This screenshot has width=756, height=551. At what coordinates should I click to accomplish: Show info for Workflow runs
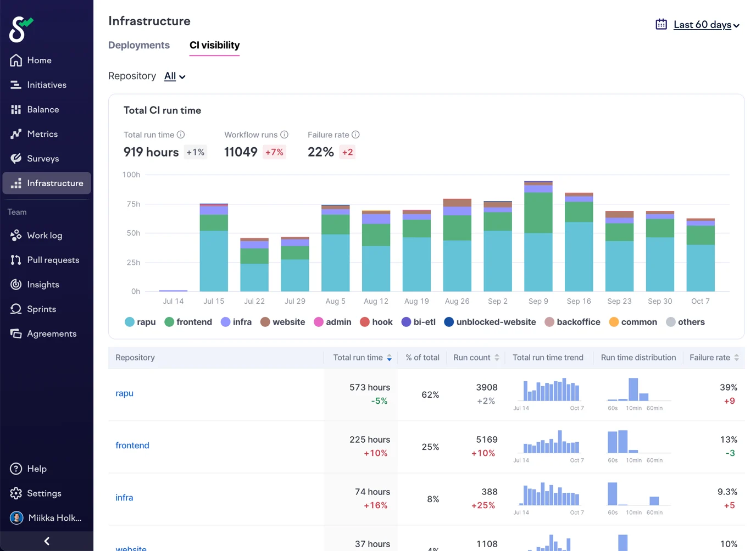[284, 135]
